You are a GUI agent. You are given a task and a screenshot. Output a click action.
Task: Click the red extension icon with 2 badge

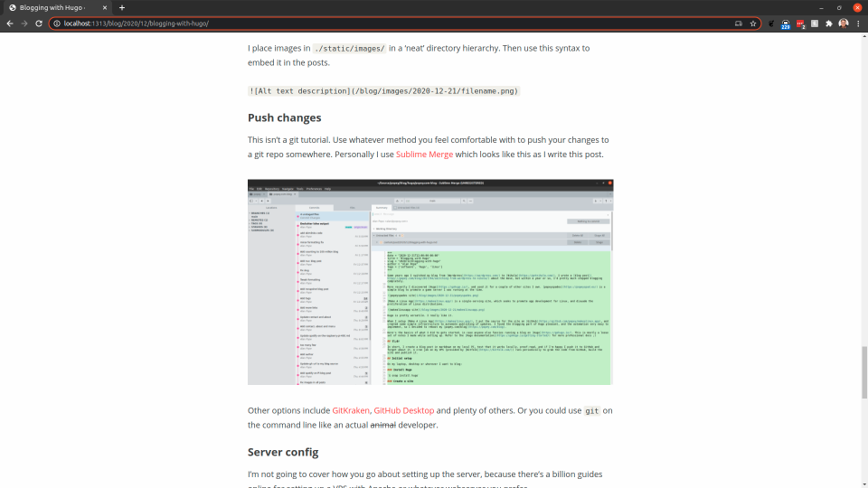800,23
